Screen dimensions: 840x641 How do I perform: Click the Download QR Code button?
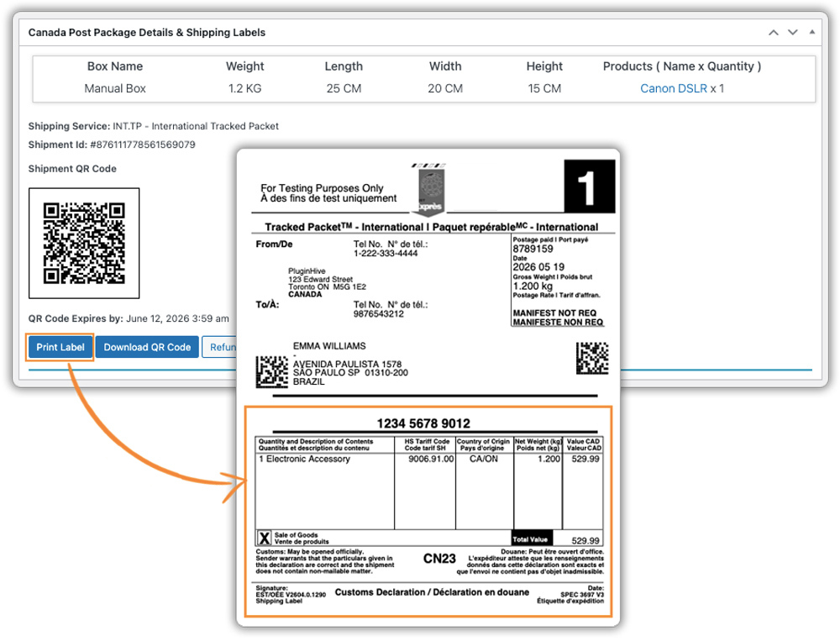click(147, 347)
